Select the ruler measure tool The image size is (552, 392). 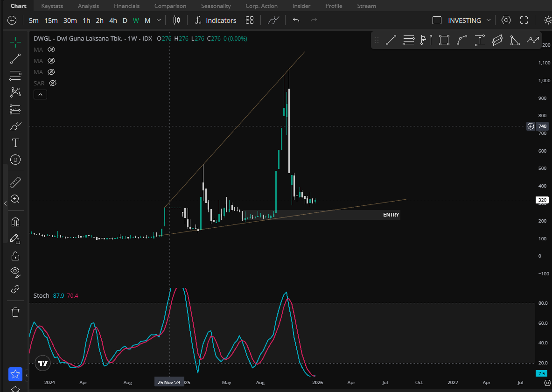[15, 182]
